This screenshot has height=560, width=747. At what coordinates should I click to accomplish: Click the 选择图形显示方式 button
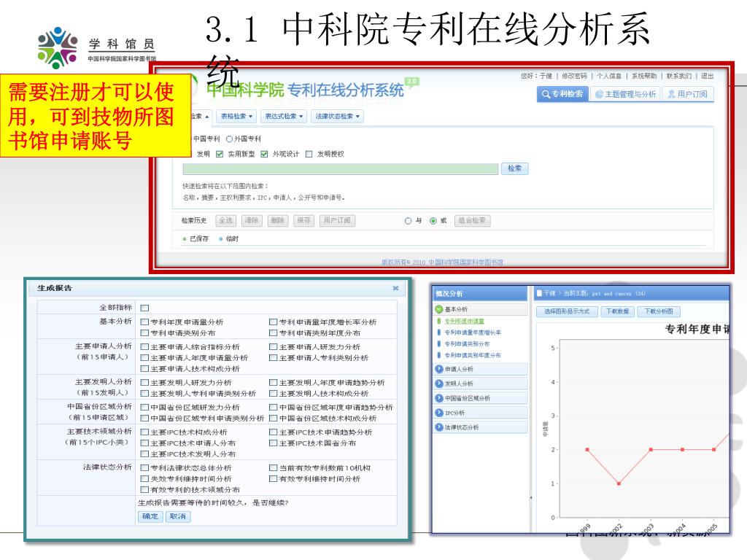pyautogui.click(x=567, y=312)
